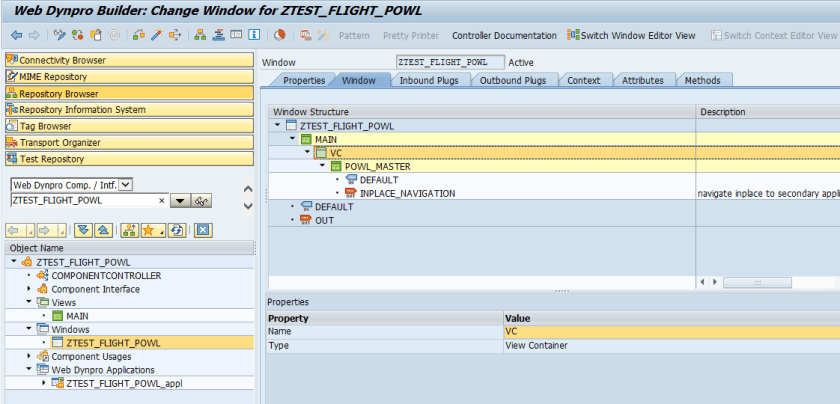Click the scroll-up chevron beside object selector
840x404 pixels.
tap(248, 189)
